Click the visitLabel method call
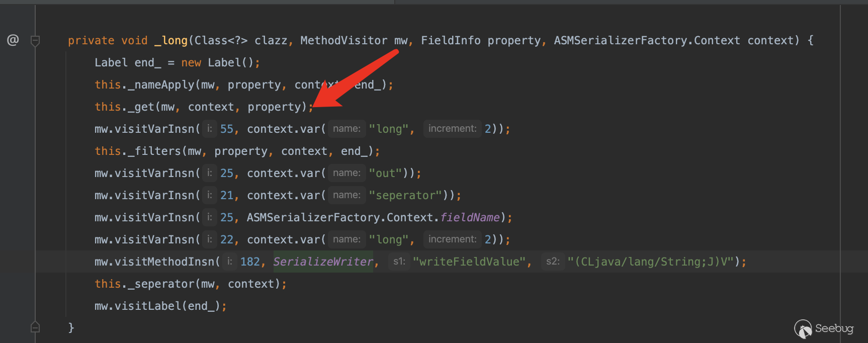The image size is (868, 343). coord(148,306)
